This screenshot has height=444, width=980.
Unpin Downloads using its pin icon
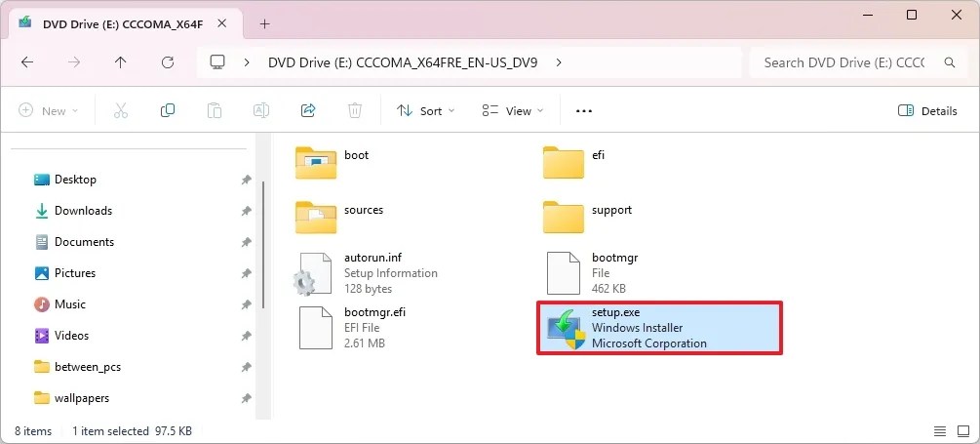(x=247, y=211)
